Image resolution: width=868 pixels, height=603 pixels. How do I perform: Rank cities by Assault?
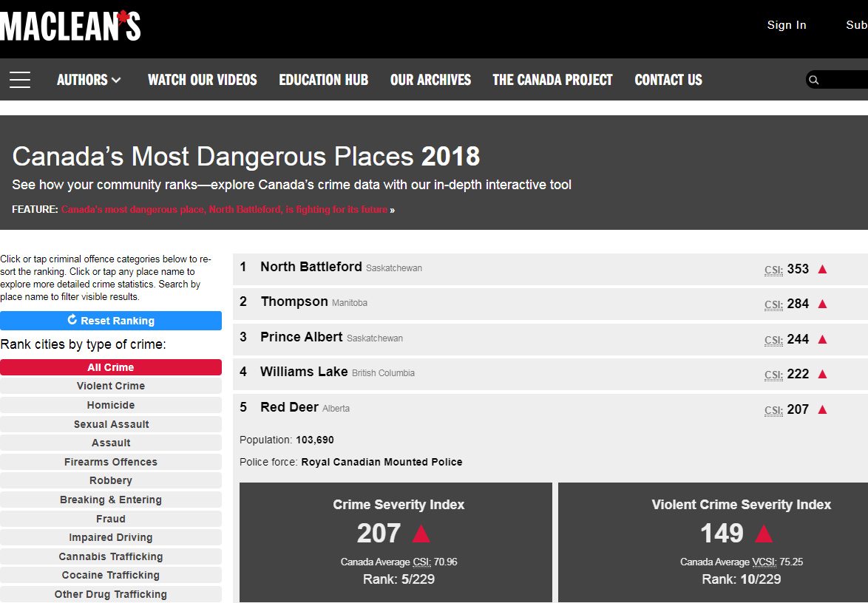pyautogui.click(x=111, y=443)
